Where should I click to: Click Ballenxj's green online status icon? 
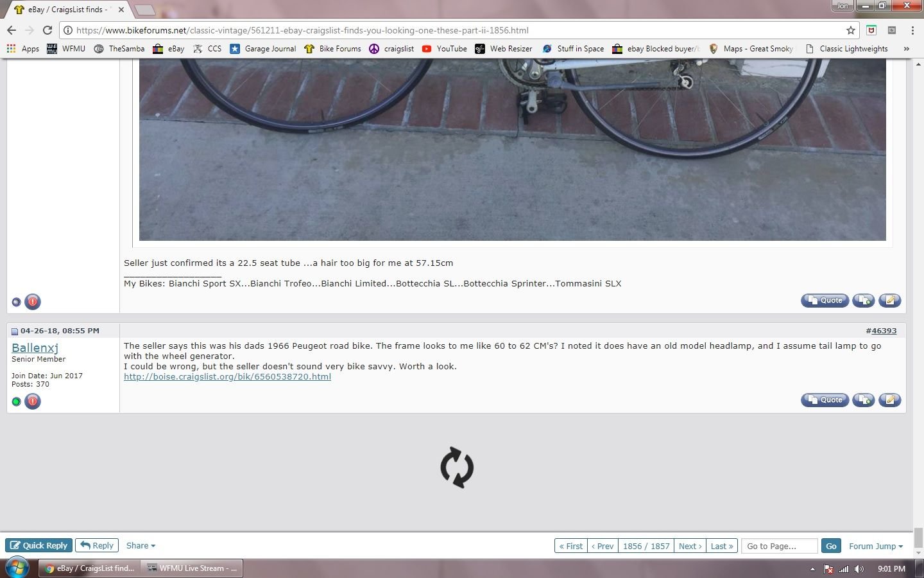pos(16,402)
